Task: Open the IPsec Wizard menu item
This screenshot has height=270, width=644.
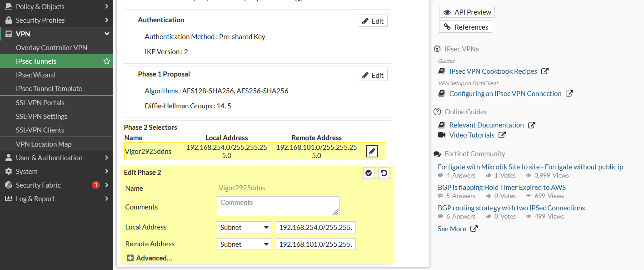Action: point(35,75)
